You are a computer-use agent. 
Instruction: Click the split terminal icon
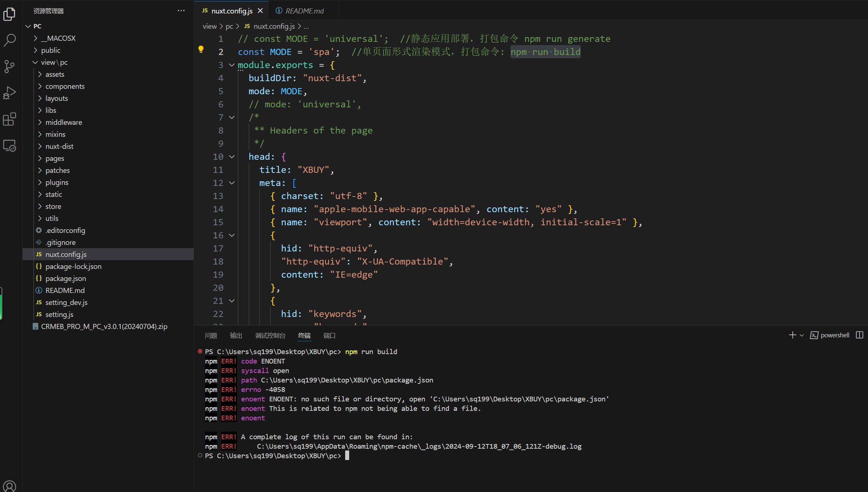click(x=860, y=335)
